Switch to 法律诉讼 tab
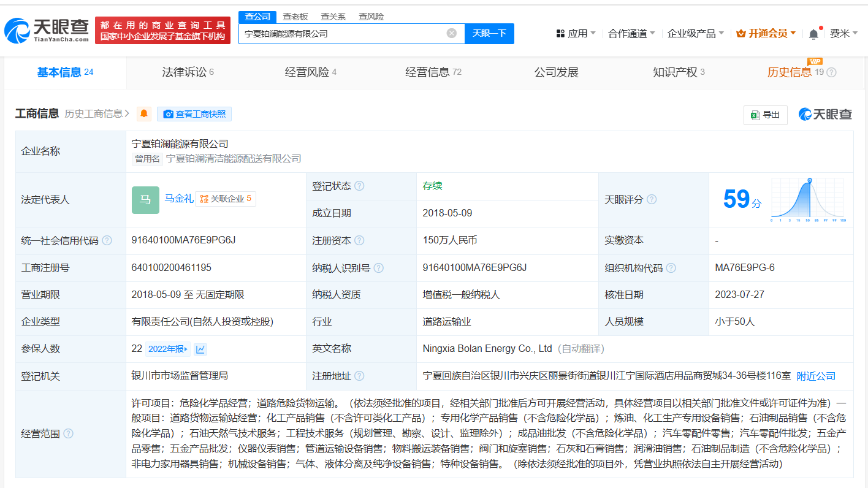The height and width of the screenshot is (488, 868). (188, 72)
